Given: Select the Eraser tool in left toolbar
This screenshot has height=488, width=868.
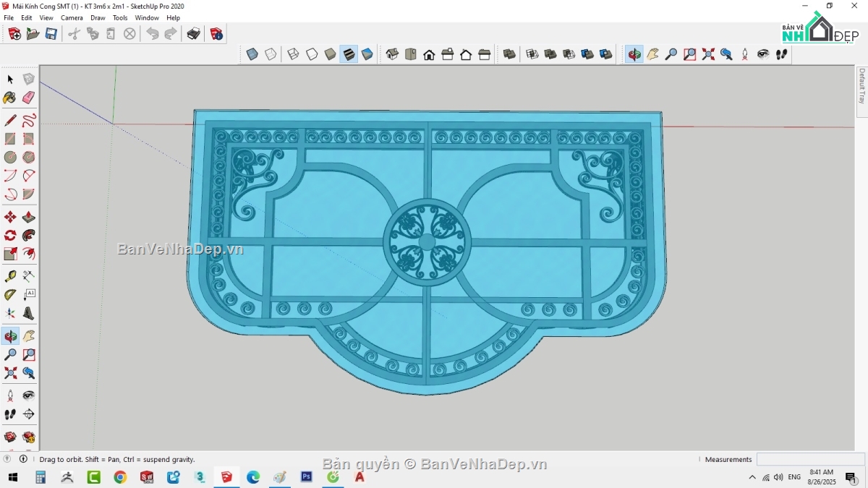Looking at the screenshot, I should click(28, 98).
